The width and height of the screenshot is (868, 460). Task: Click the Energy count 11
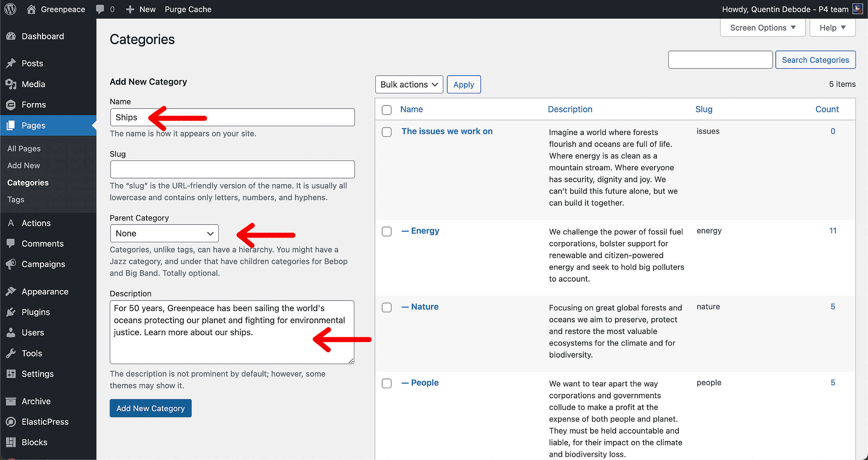pos(833,231)
